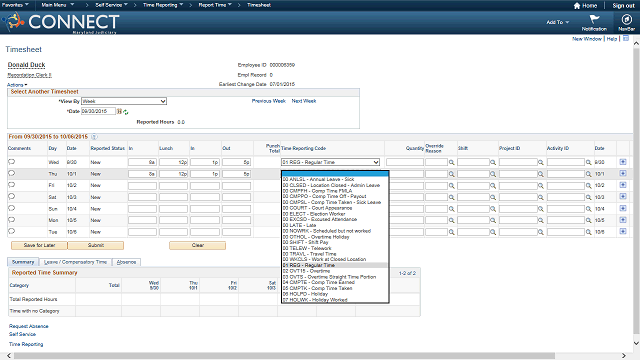Image resolution: width=640 pixels, height=360 pixels.
Task: Open comment bubble for Sun 10/4 row
Action: click(11, 208)
